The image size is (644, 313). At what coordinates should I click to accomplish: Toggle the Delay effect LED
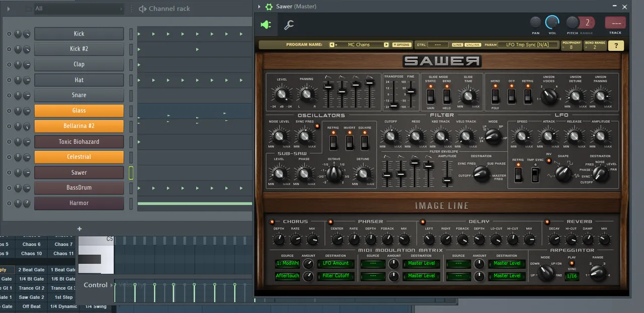click(x=423, y=222)
